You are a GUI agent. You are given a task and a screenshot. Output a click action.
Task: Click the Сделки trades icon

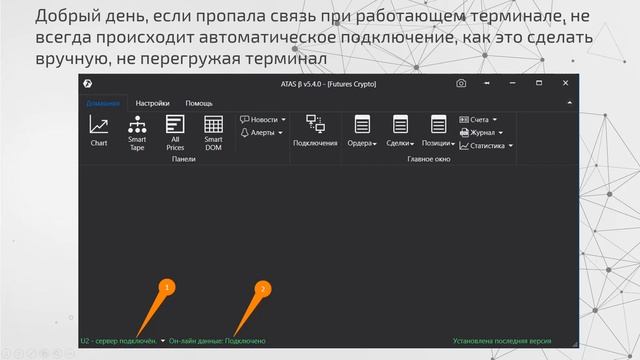[400, 124]
